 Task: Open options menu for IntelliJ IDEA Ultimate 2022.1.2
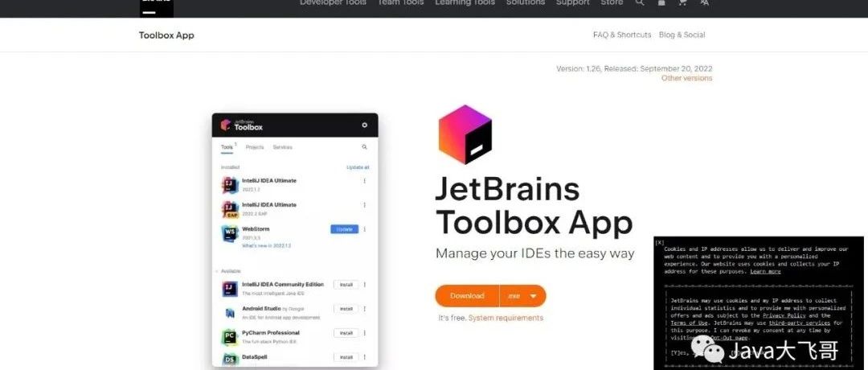click(364, 181)
